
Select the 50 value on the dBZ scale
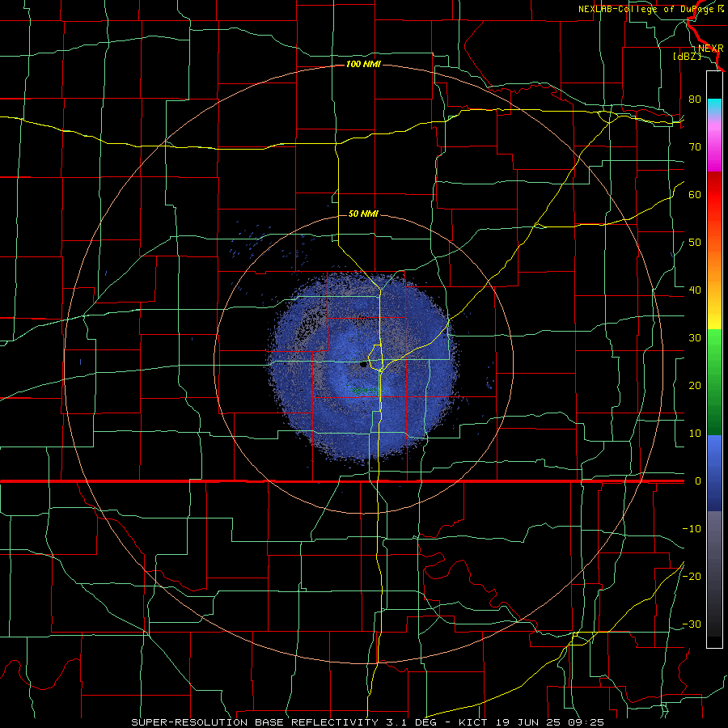click(695, 243)
